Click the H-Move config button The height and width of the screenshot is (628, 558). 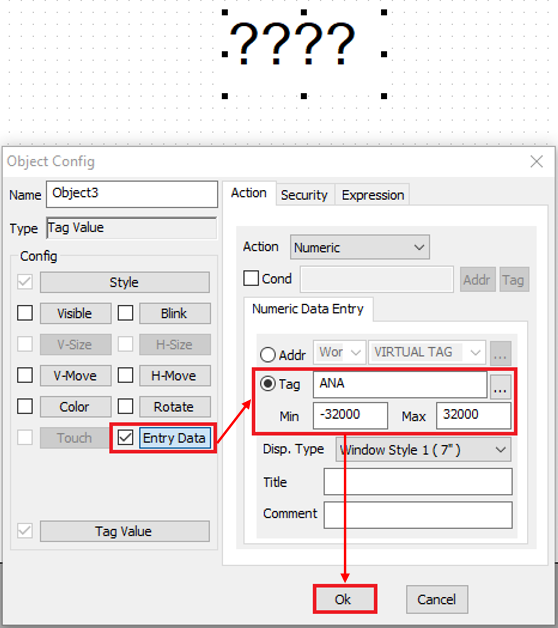coord(175,376)
